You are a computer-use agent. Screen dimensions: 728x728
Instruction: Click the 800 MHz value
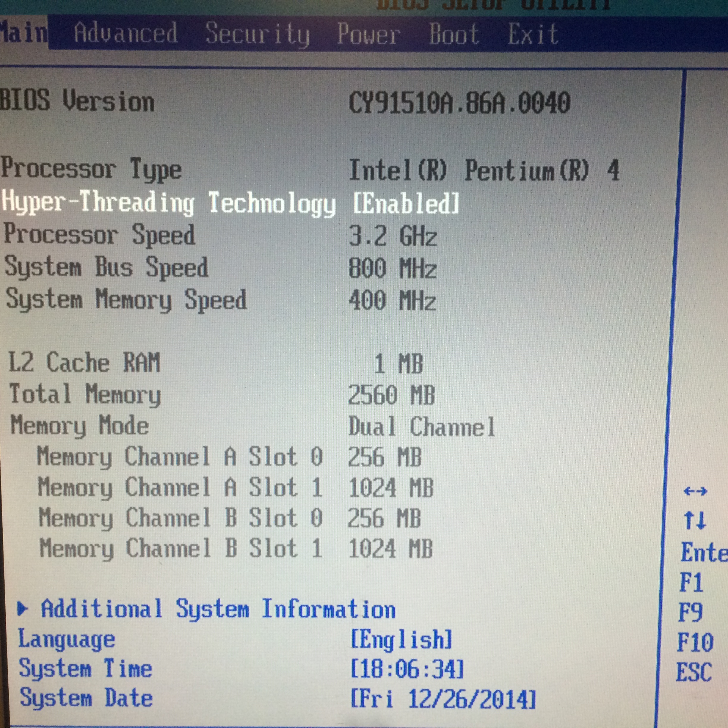tap(393, 268)
